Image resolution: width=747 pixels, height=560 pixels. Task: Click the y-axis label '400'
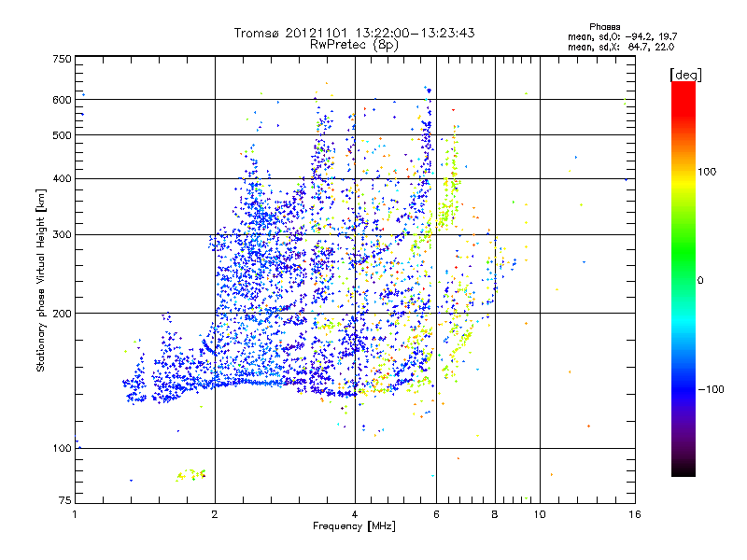tap(63, 179)
